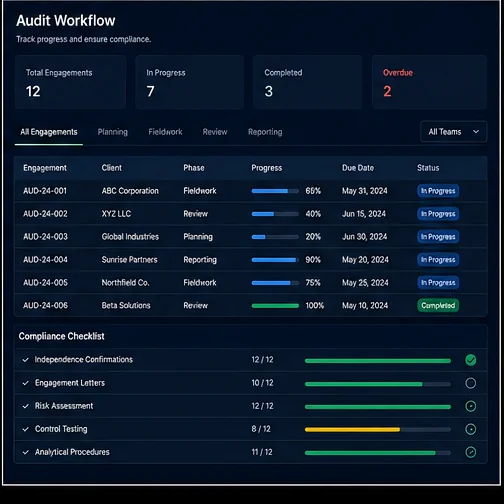Click the Phase column header
504x504 pixels.
pyautogui.click(x=194, y=168)
